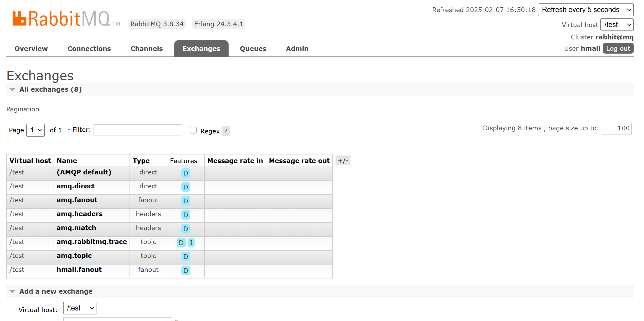Collapse the Add a new exchange section
The width and height of the screenshot is (644, 321).
pyautogui.click(x=56, y=291)
